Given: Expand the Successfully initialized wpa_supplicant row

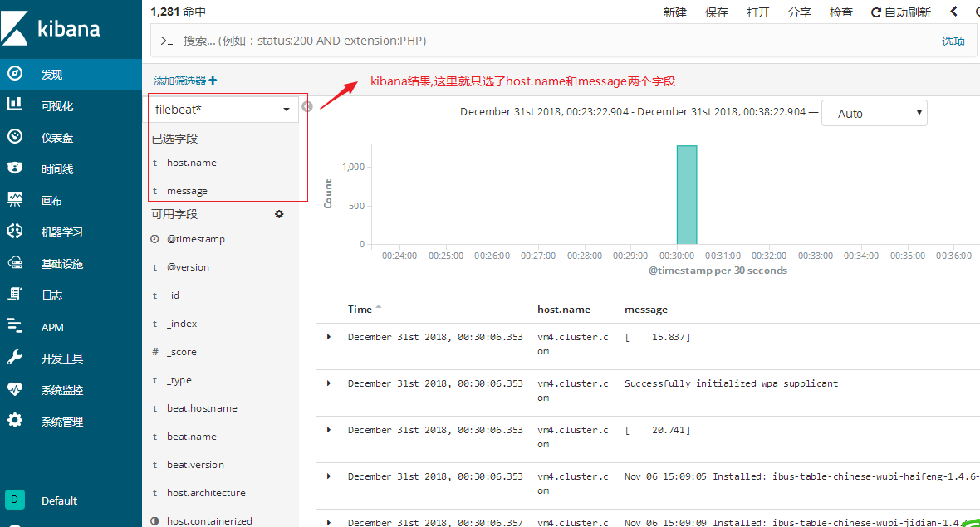Looking at the screenshot, I should (329, 383).
